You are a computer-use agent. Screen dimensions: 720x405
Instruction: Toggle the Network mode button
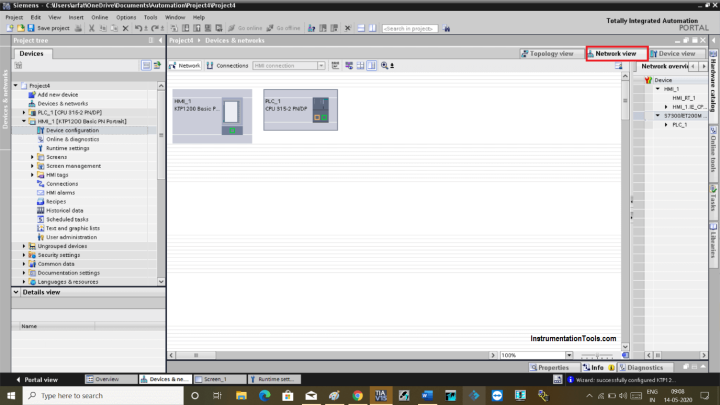(x=184, y=65)
